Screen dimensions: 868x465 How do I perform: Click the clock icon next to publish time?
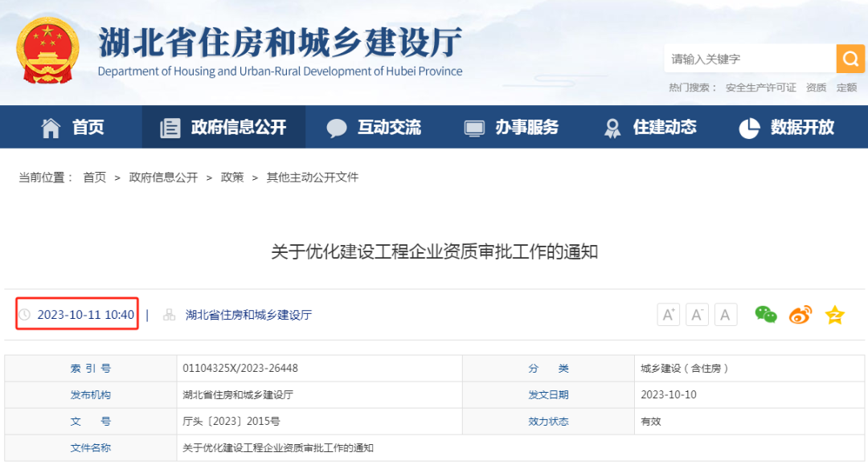point(27,314)
